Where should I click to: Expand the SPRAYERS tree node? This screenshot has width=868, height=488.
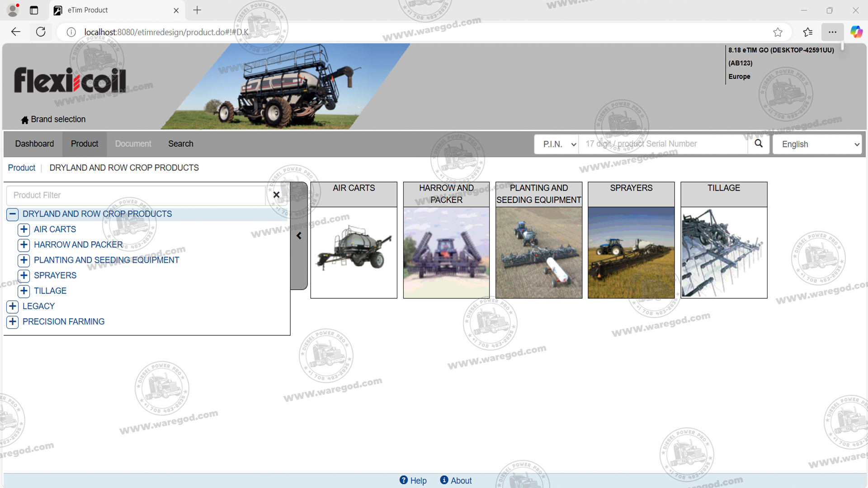pyautogui.click(x=24, y=276)
